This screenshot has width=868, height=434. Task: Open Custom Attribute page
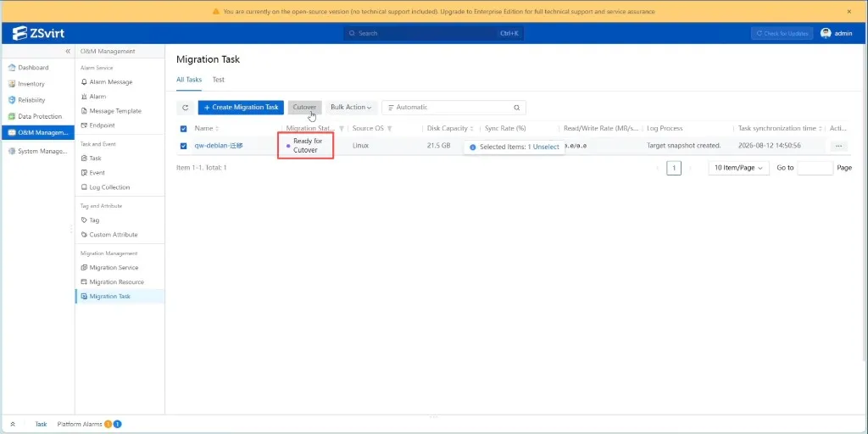tap(114, 235)
